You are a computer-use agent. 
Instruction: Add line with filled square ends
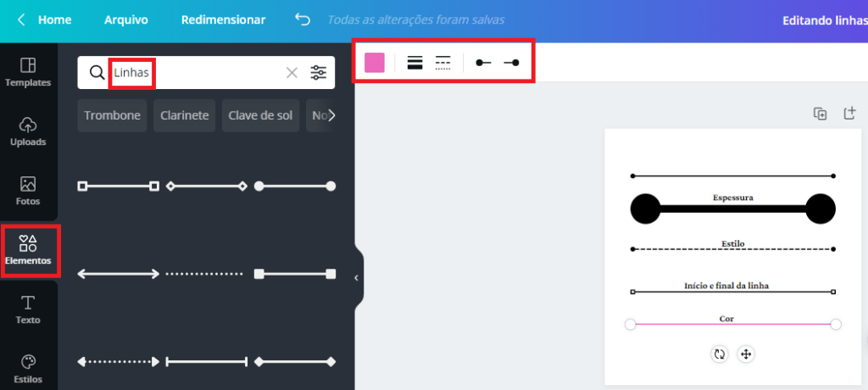coord(294,274)
